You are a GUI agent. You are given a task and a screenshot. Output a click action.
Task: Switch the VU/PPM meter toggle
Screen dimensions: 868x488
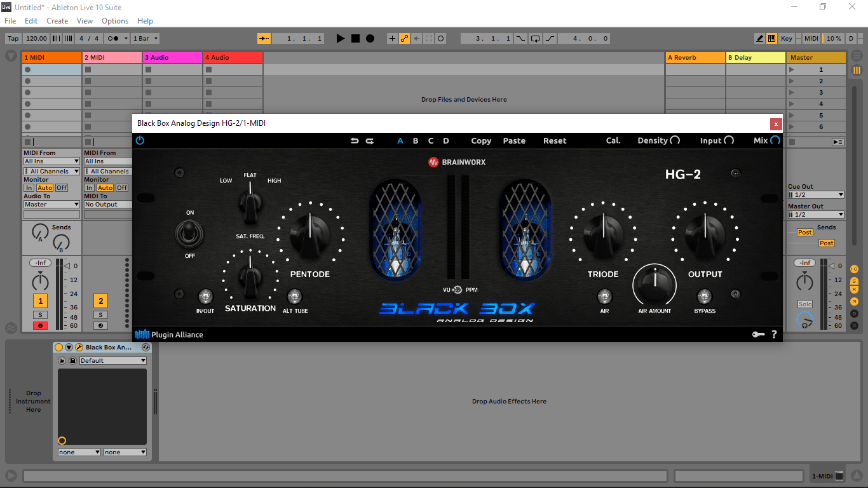tap(458, 290)
